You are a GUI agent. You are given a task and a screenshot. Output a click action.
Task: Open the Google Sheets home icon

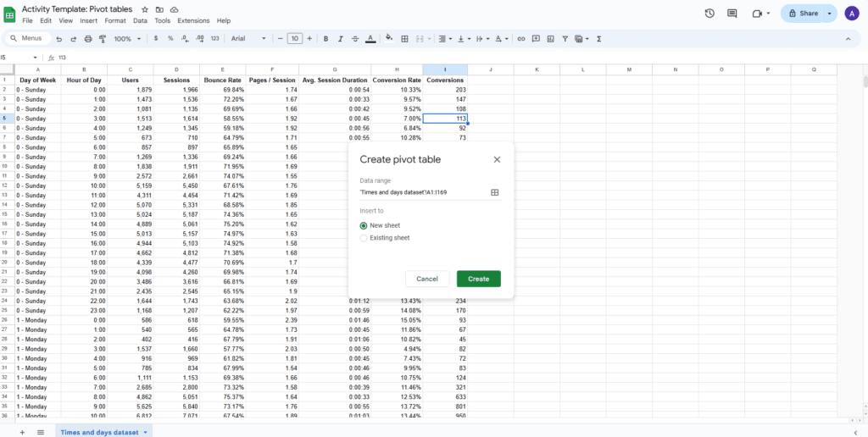(10, 14)
